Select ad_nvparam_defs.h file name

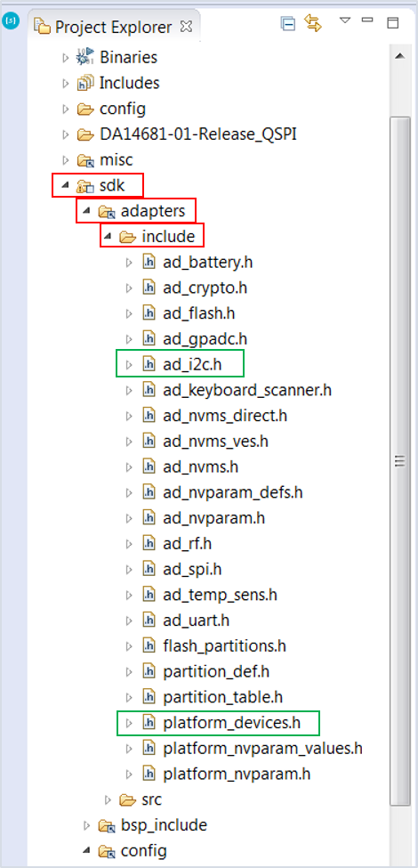pos(233,492)
